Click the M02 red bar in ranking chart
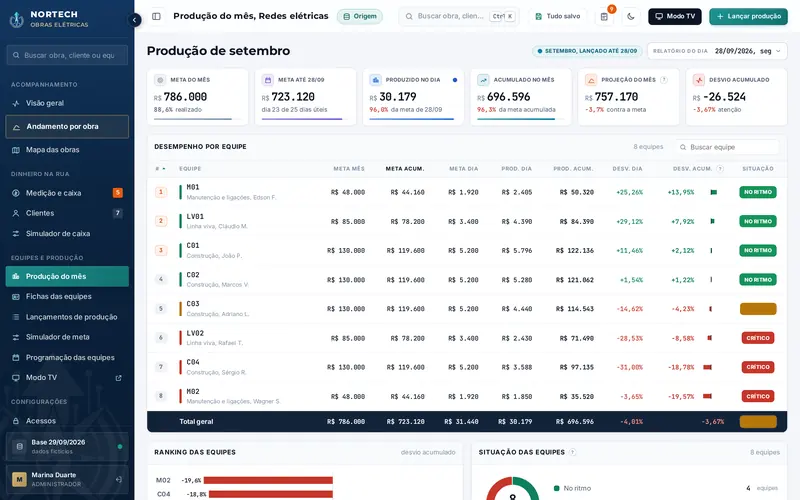Screen dimensions: 800x500 [x=268, y=480]
